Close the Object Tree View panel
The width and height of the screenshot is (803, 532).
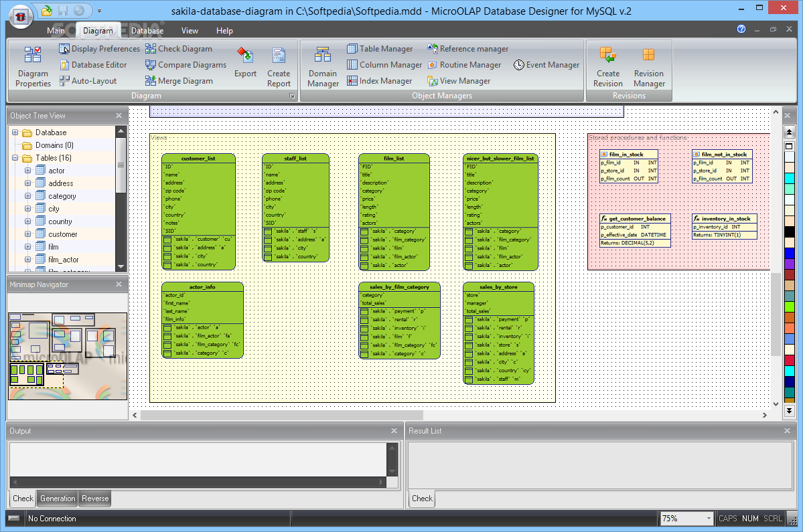click(119, 116)
